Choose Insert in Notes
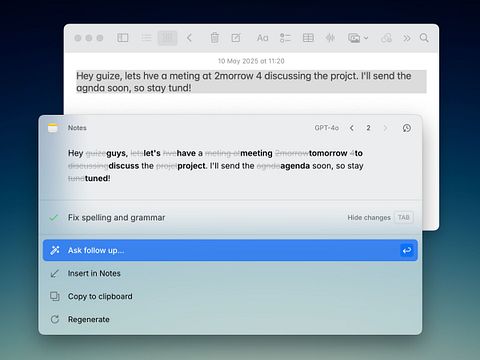This screenshot has height=360, width=480. [x=230, y=273]
